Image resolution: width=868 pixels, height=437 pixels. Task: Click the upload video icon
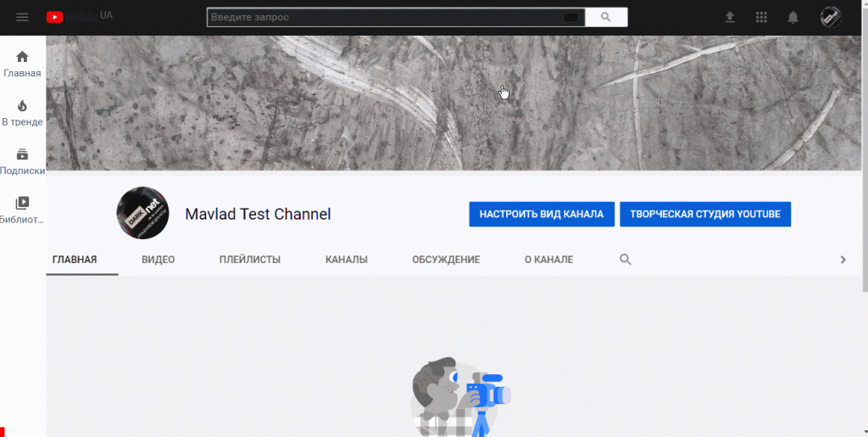(x=729, y=17)
